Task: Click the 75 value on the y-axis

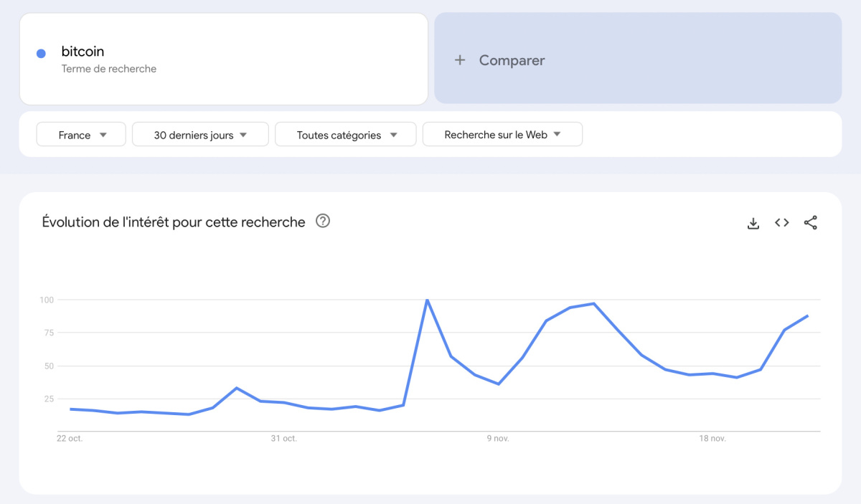Action: 48,333
